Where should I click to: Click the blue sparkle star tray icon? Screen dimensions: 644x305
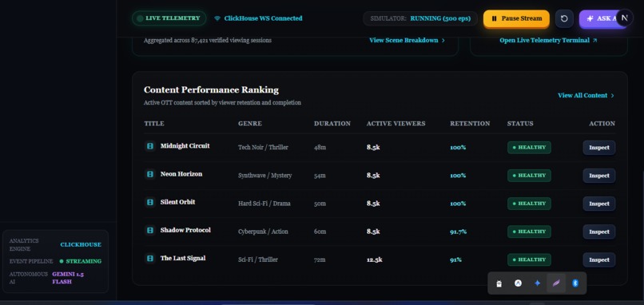pyautogui.click(x=537, y=283)
